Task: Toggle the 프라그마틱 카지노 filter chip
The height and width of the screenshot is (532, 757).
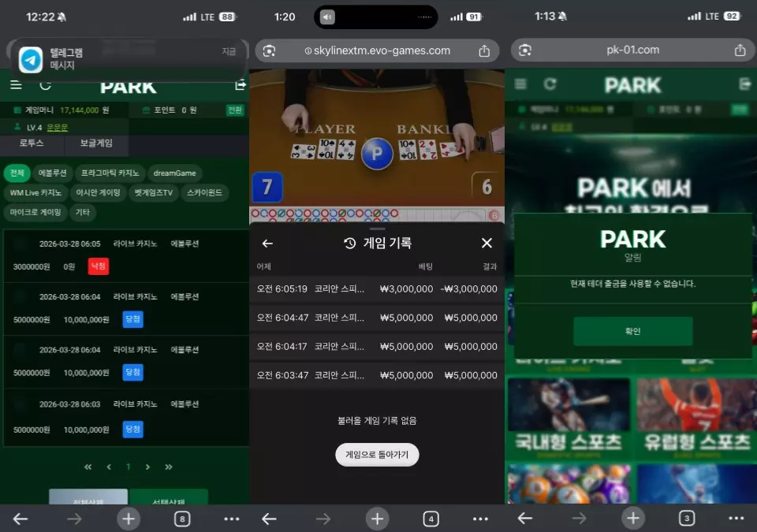Action: 110,173
